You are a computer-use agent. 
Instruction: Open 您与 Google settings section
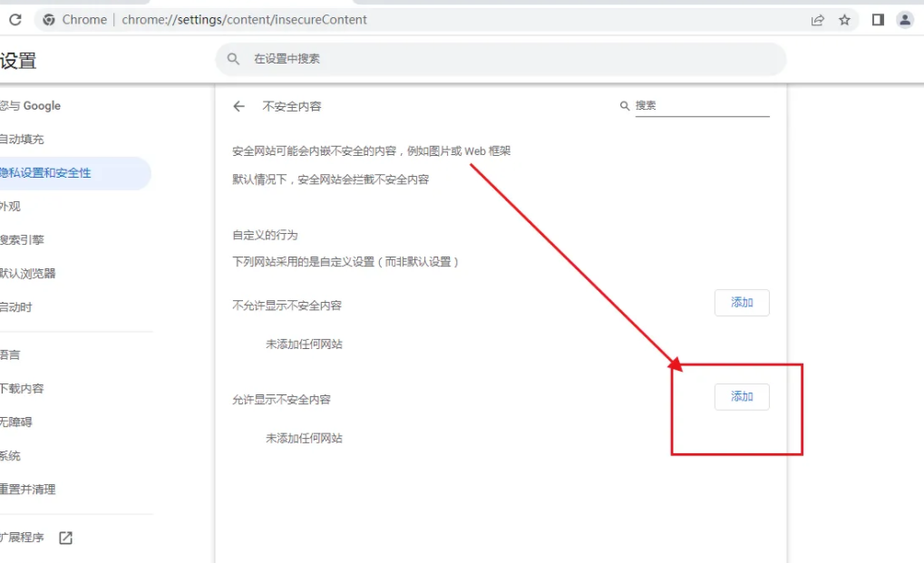point(31,106)
